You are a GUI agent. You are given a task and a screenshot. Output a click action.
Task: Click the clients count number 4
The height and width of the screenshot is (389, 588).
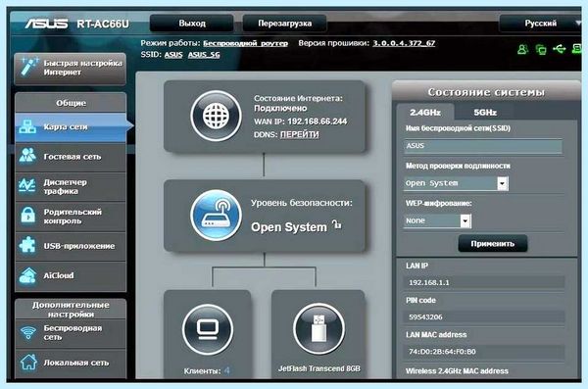pyautogui.click(x=227, y=371)
